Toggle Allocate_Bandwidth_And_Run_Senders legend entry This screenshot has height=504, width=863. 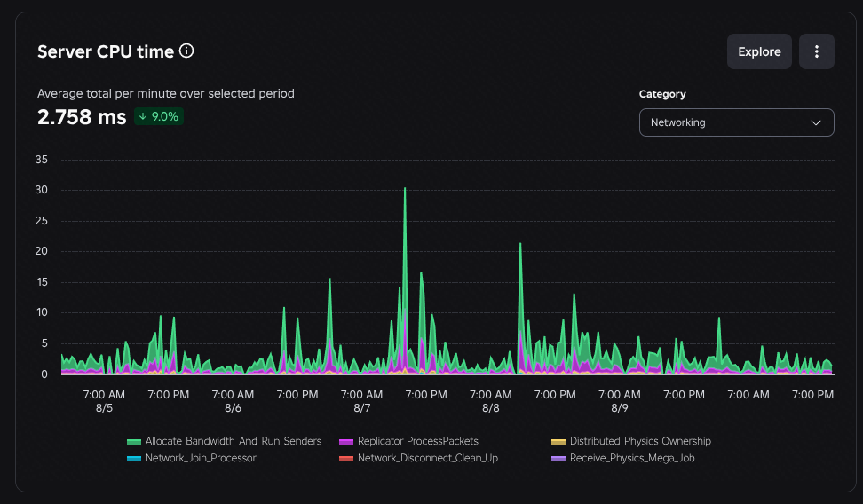click(x=224, y=441)
